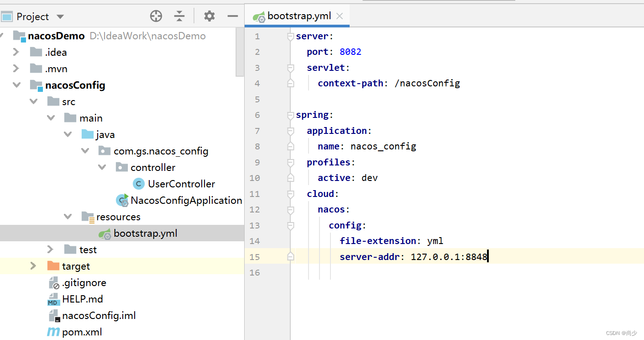Click the context-path value /nacosConfig

coord(427,83)
